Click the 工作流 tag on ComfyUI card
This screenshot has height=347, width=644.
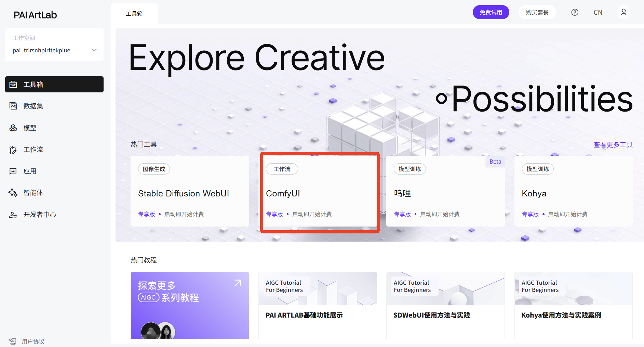pos(282,169)
